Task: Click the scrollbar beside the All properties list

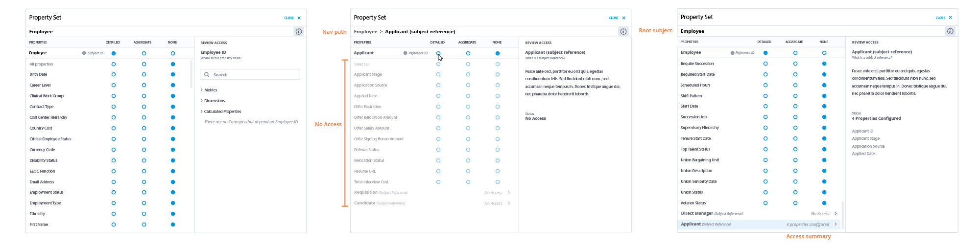Action: [x=191, y=74]
